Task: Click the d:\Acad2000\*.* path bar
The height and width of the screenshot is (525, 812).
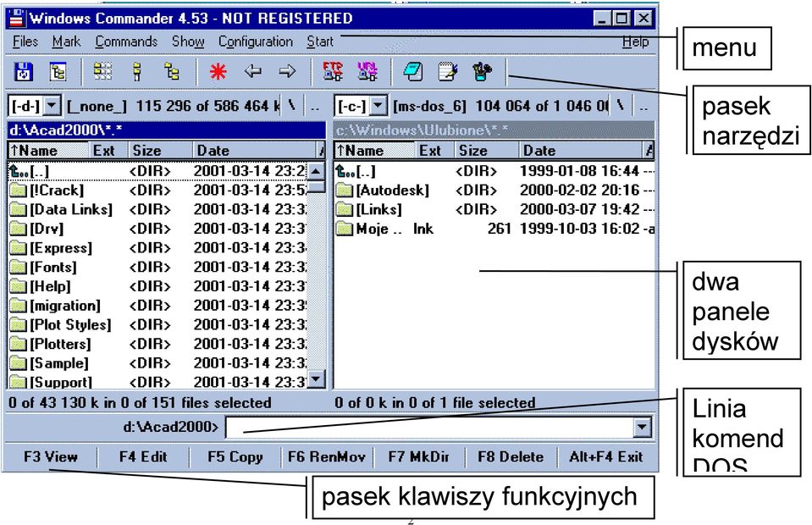Action: (x=166, y=130)
